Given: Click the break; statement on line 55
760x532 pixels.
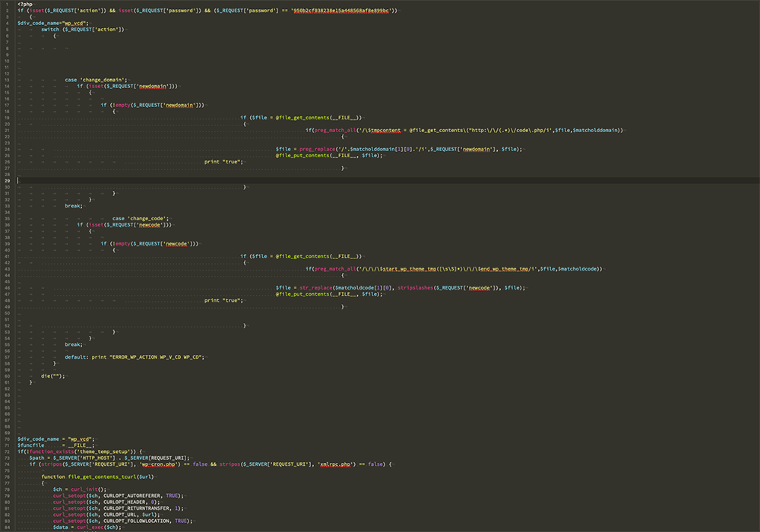Looking at the screenshot, I should 74,344.
